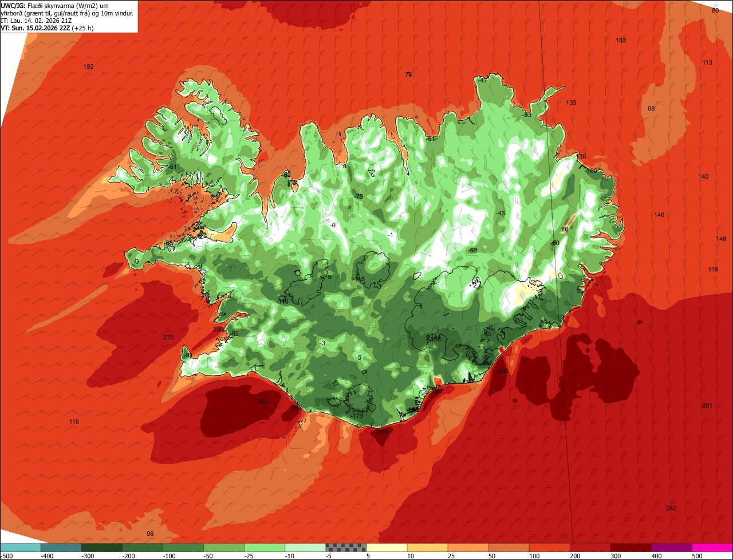The image size is (733, 560).
Task: Click the orange swatch between 50 and 100
Action: click(x=509, y=547)
